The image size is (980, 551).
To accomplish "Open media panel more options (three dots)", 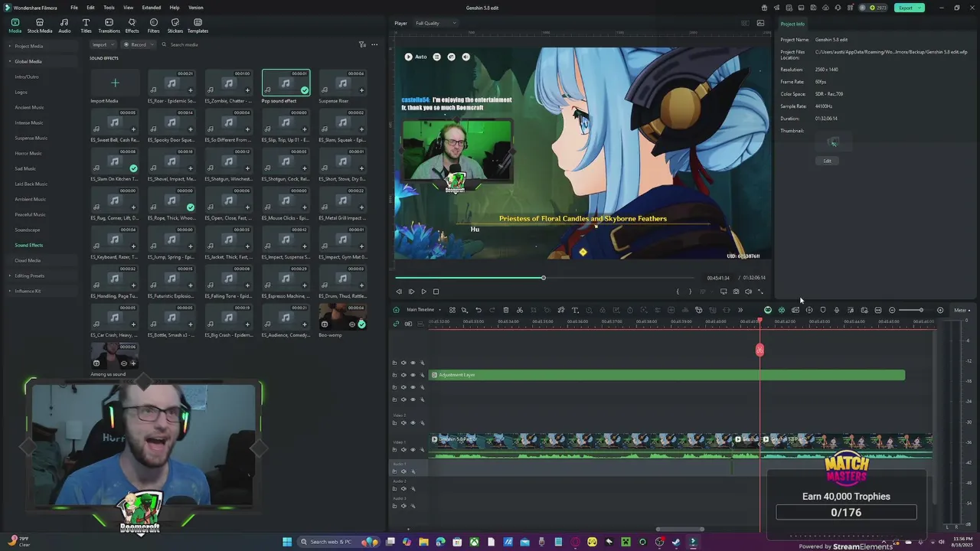I will coord(374,44).
